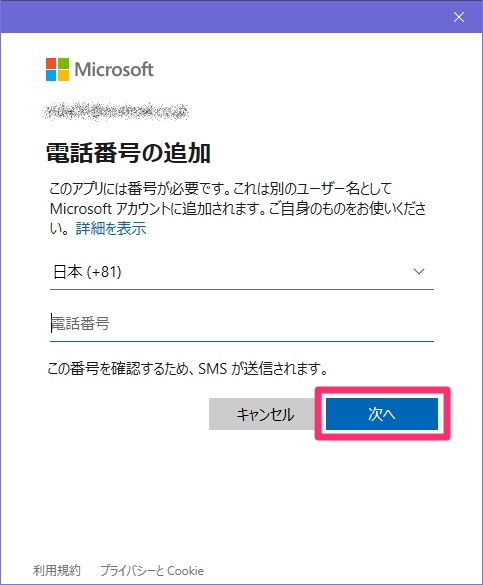Viewport: 483px width, 585px height.
Task: Focus the 電話番号 input field
Action: point(242,324)
